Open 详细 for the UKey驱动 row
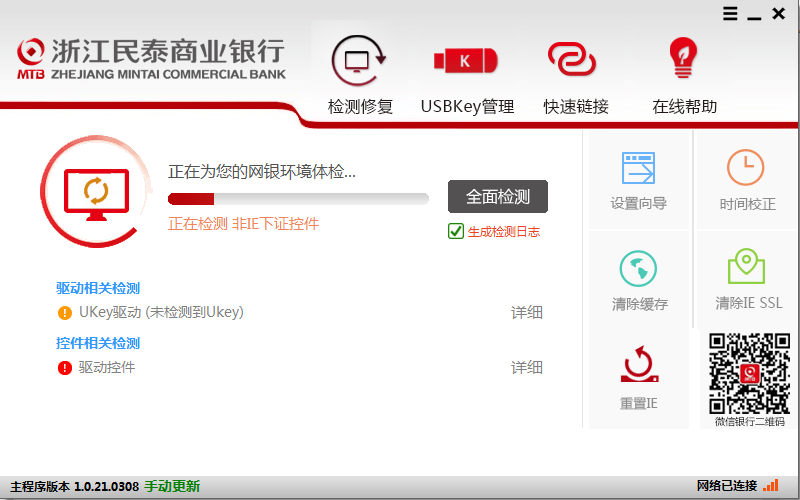This screenshot has height=500, width=800. [527, 312]
